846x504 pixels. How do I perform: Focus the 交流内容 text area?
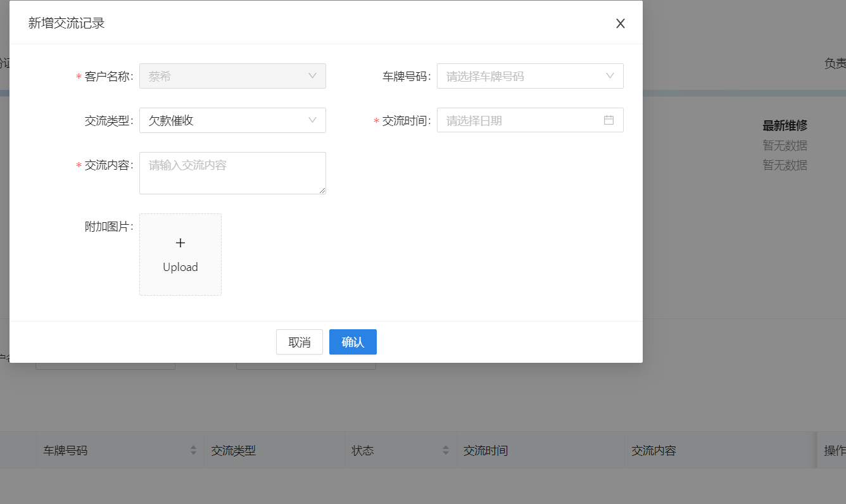[x=232, y=173]
